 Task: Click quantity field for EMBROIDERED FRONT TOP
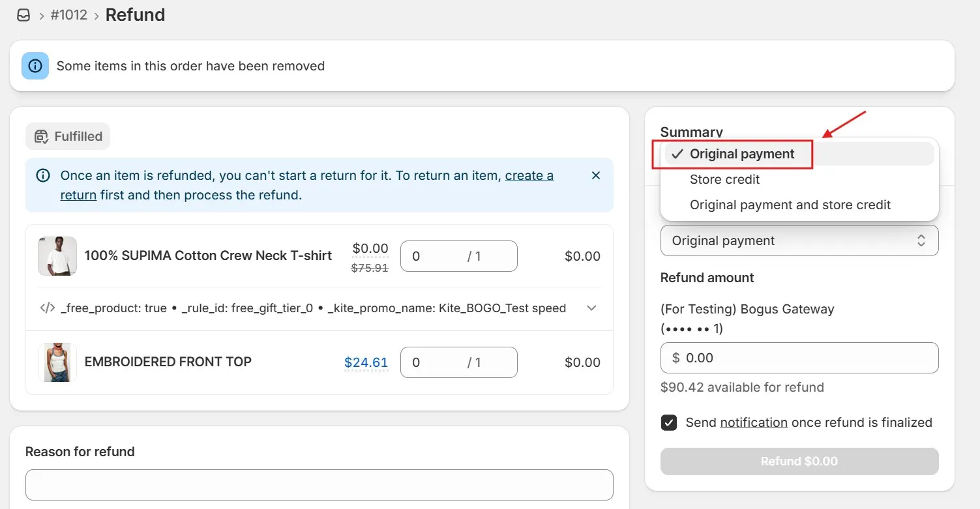click(x=459, y=362)
